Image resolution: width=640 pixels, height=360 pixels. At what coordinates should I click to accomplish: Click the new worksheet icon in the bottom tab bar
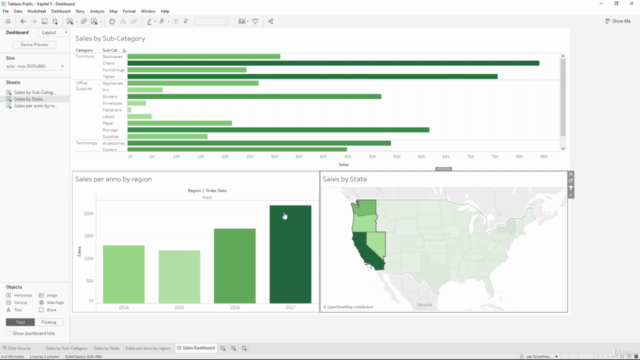pyautogui.click(x=223, y=348)
